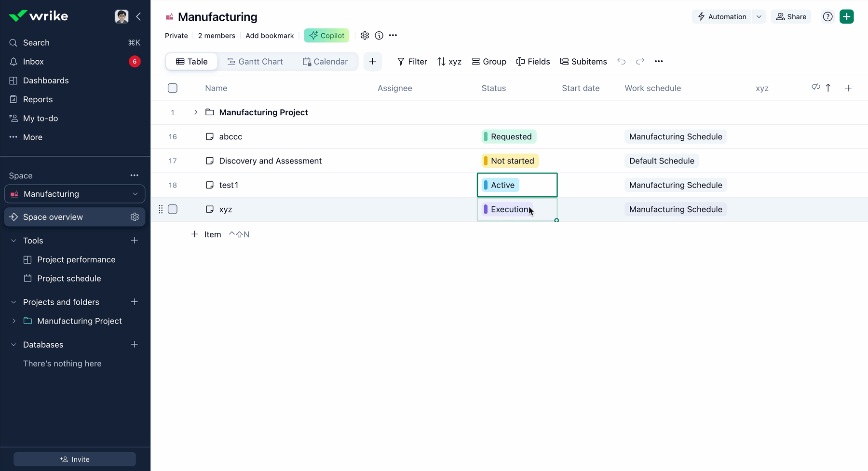The height and width of the screenshot is (471, 868).
Task: Expand the Manufacturing Project row chevron
Action: click(196, 112)
